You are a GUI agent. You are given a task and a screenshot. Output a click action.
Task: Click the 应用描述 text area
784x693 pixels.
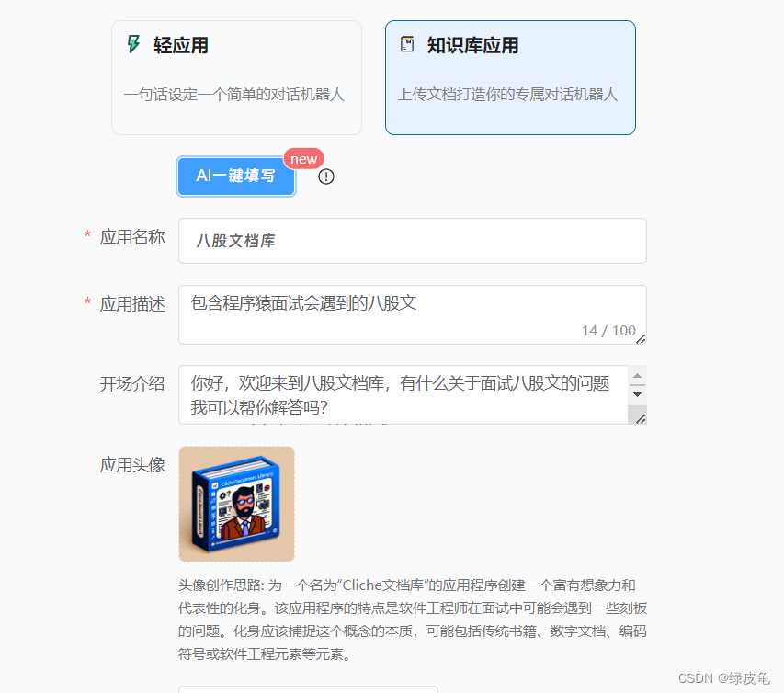[x=413, y=314]
